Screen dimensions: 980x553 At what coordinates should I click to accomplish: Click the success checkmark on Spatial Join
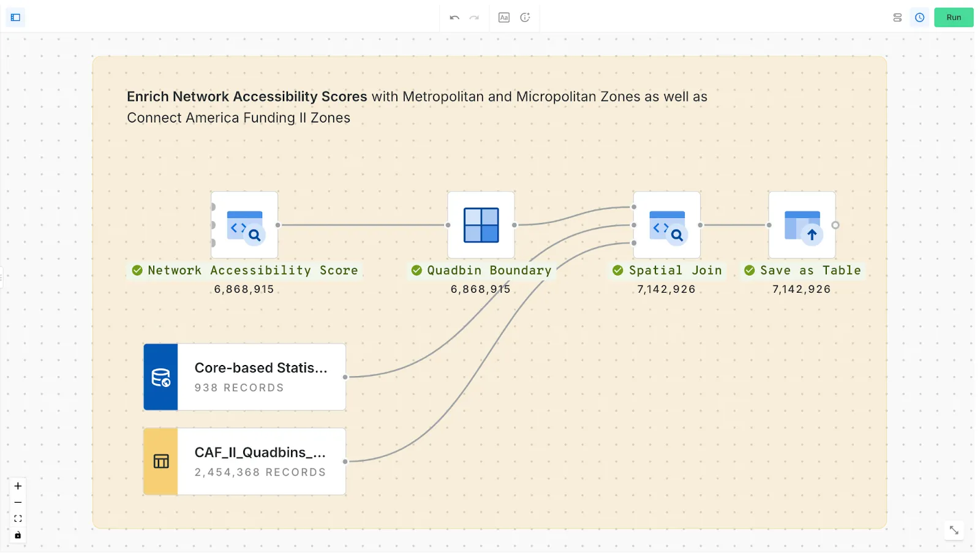click(x=617, y=270)
